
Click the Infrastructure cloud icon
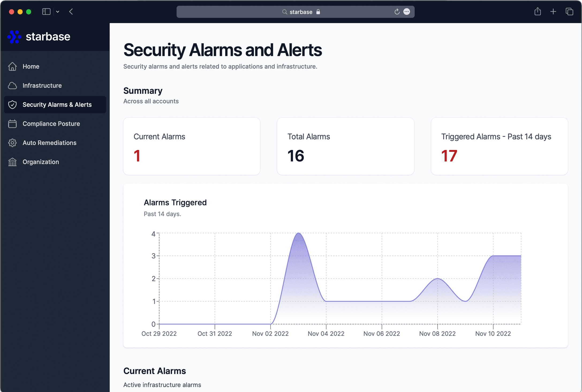(12, 86)
